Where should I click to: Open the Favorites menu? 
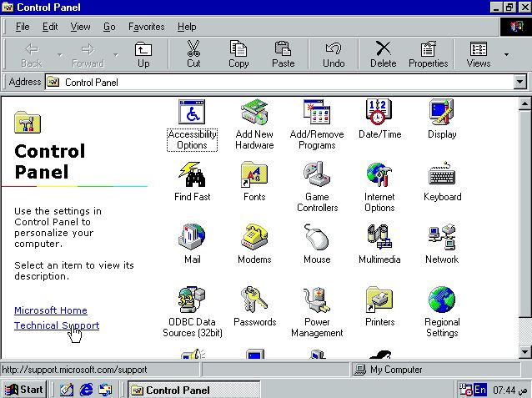pyautogui.click(x=146, y=27)
